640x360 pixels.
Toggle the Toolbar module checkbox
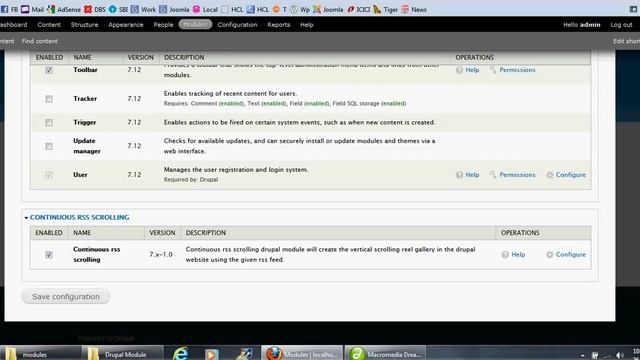pyautogui.click(x=49, y=70)
